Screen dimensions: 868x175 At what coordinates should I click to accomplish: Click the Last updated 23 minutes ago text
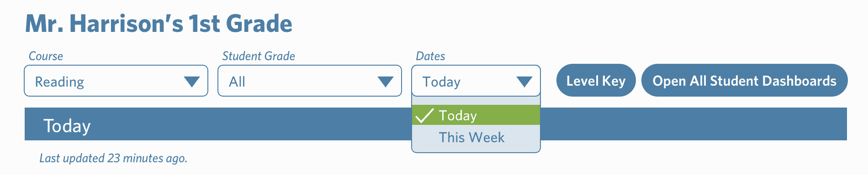(113, 158)
